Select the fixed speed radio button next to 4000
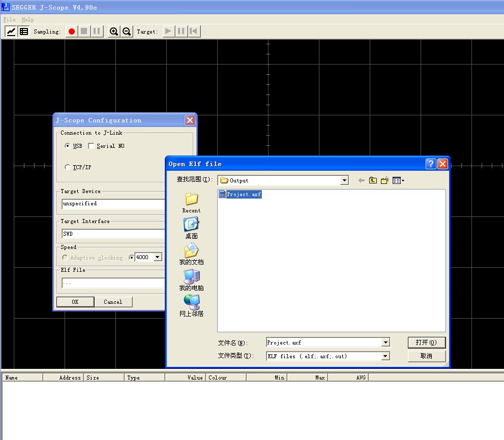The height and width of the screenshot is (440, 504). [x=131, y=257]
